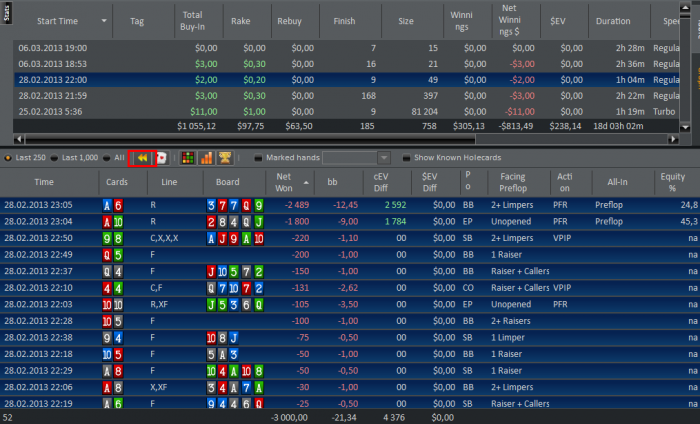The image size is (700, 424).
Task: Toggle Show Known Holecards checkbox
Action: (406, 158)
